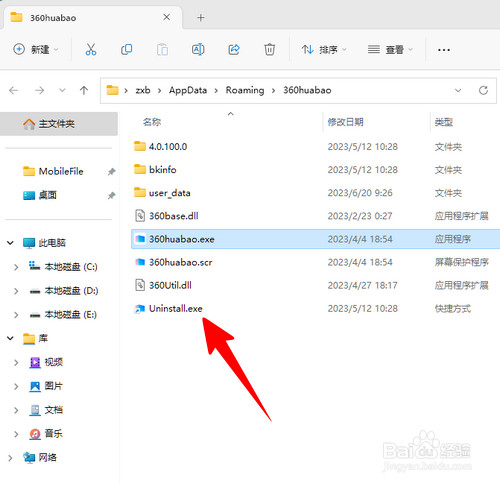Click the 360base.dll file icon

click(x=140, y=216)
